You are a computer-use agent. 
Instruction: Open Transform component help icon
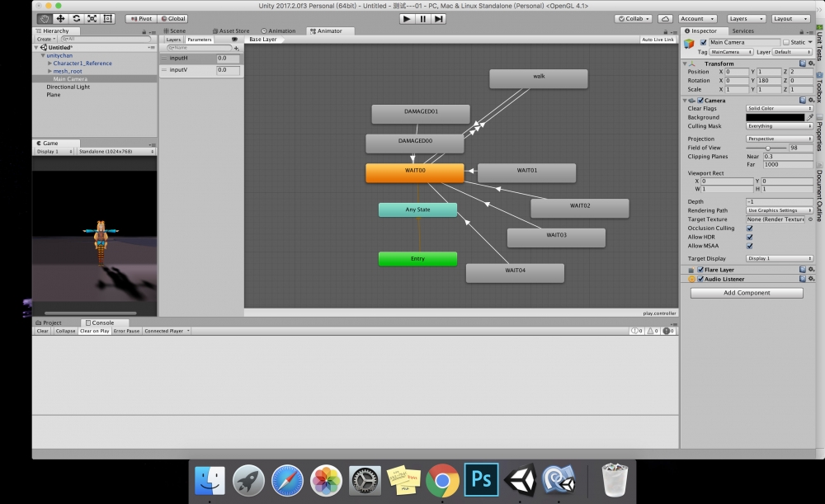pos(803,64)
